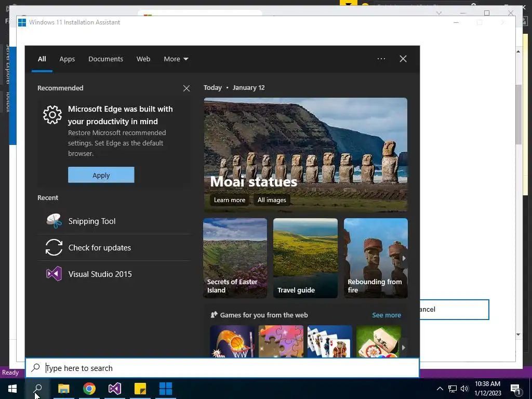Open the Travel guide card

coord(305,258)
